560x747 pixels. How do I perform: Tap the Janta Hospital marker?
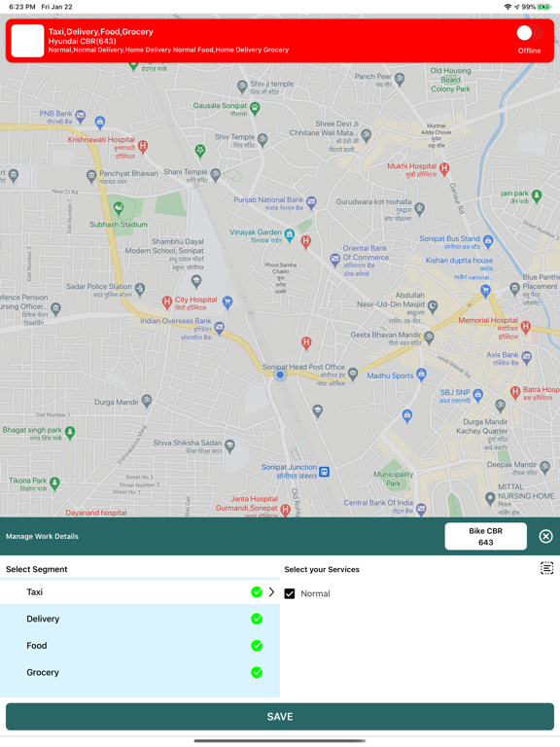point(285,511)
